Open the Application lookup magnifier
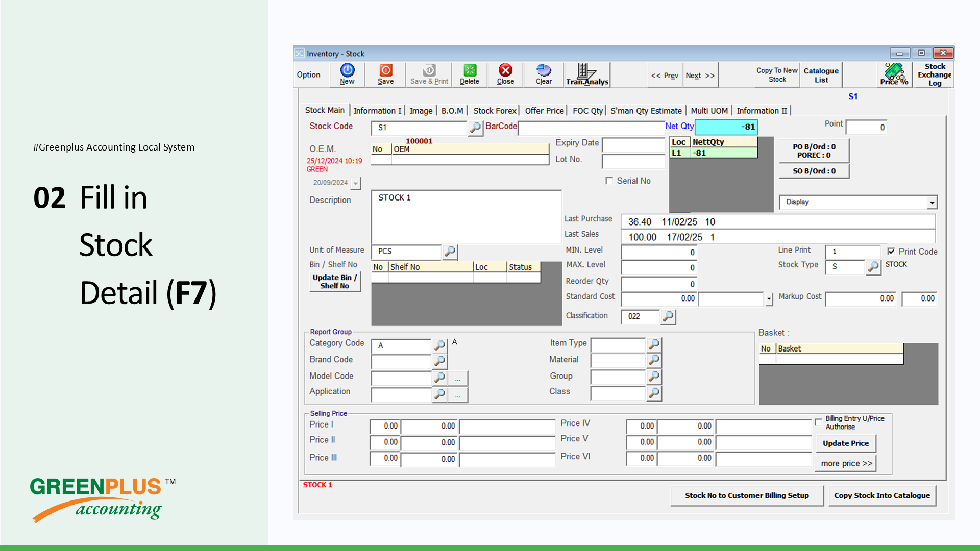This screenshot has width=980, height=551. (x=439, y=394)
